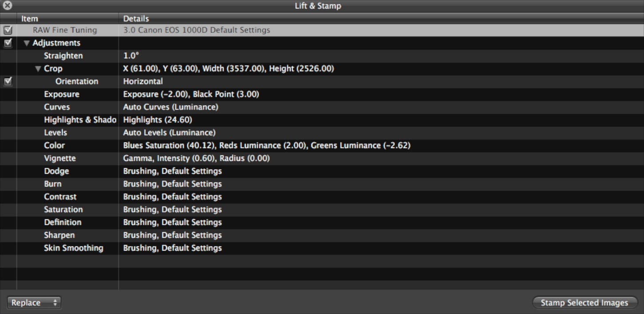The height and width of the screenshot is (314, 644).
Task: Toggle the Adjustments checkbox
Action: [x=8, y=43]
